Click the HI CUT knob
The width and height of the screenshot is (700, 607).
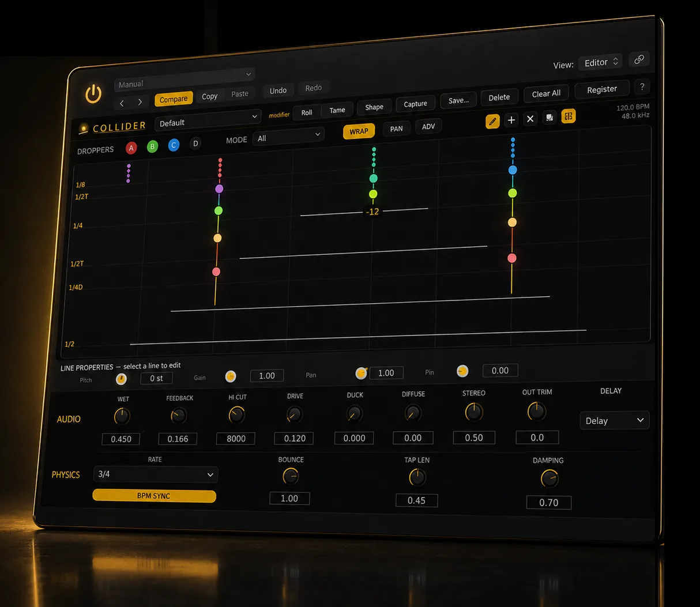tap(237, 414)
